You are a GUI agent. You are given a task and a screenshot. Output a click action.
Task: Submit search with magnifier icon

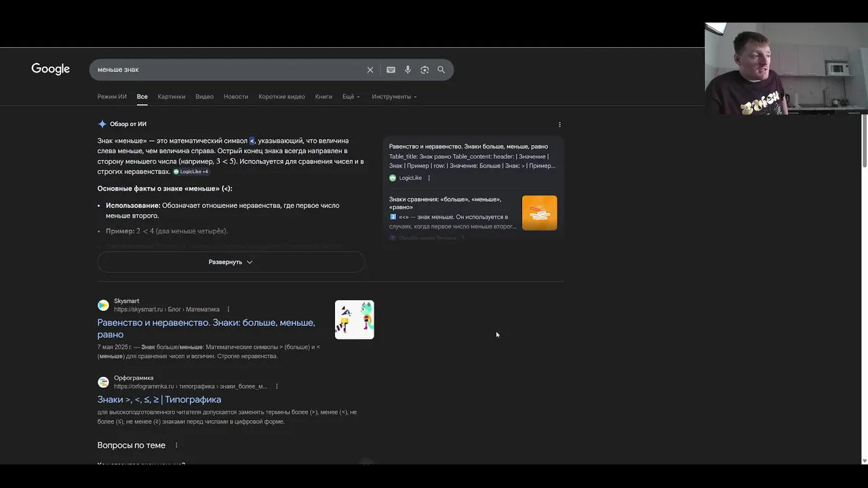[x=441, y=70]
